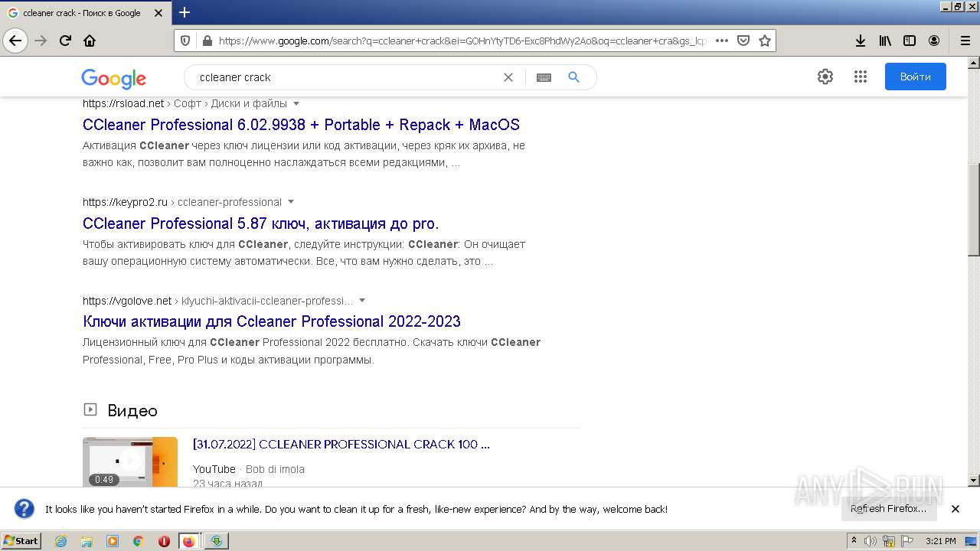The width and height of the screenshot is (980, 551).
Task: Show site security padlock info
Action: coord(206,41)
